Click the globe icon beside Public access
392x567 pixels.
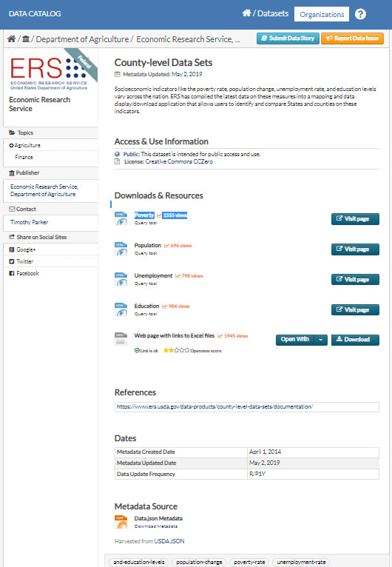pyautogui.click(x=117, y=155)
